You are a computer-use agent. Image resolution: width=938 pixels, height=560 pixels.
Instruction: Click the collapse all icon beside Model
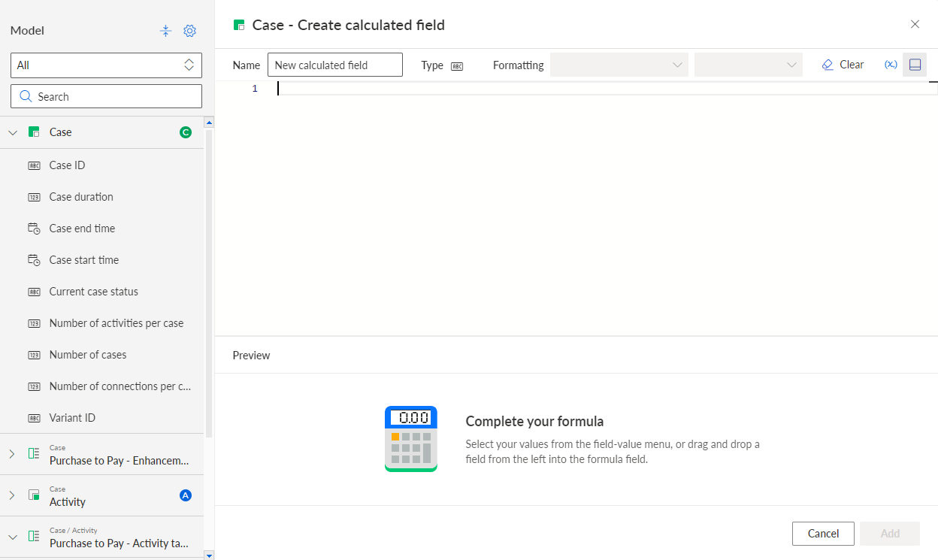click(166, 31)
